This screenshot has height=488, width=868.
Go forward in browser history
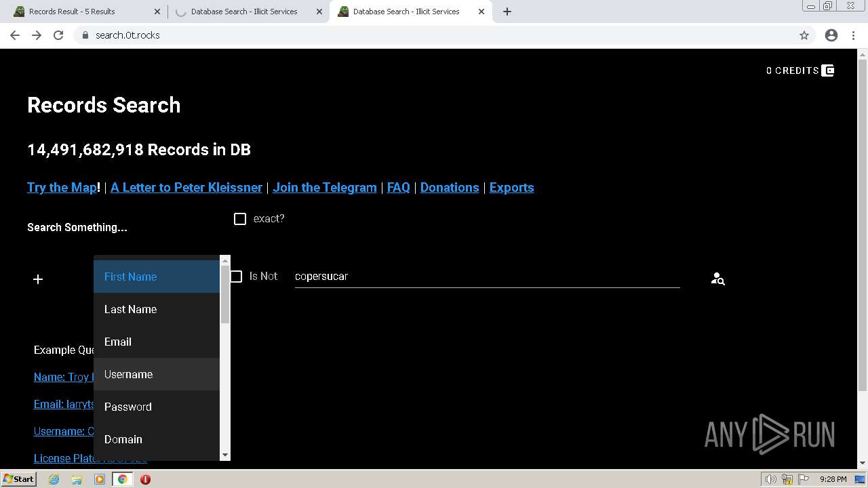tap(37, 35)
